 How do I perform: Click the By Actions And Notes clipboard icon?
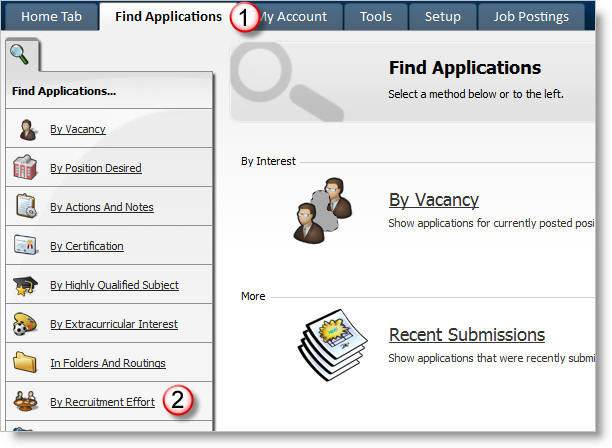click(x=26, y=206)
